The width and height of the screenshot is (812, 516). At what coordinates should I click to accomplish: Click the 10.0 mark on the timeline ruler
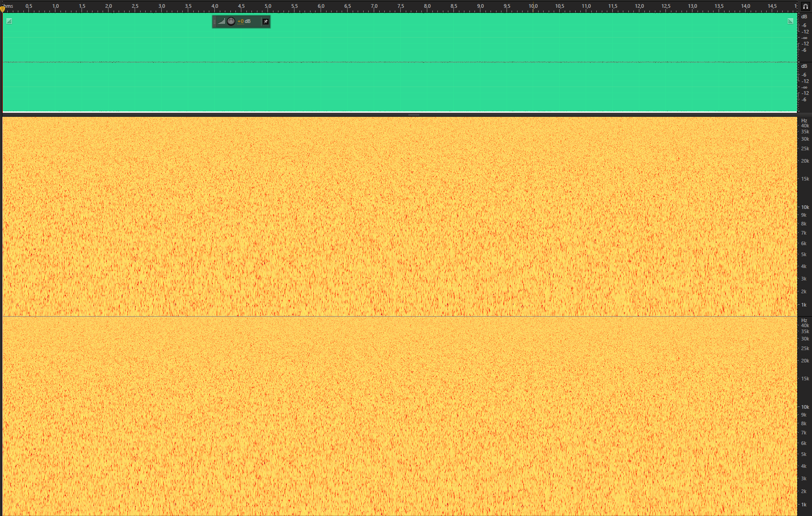(533, 6)
